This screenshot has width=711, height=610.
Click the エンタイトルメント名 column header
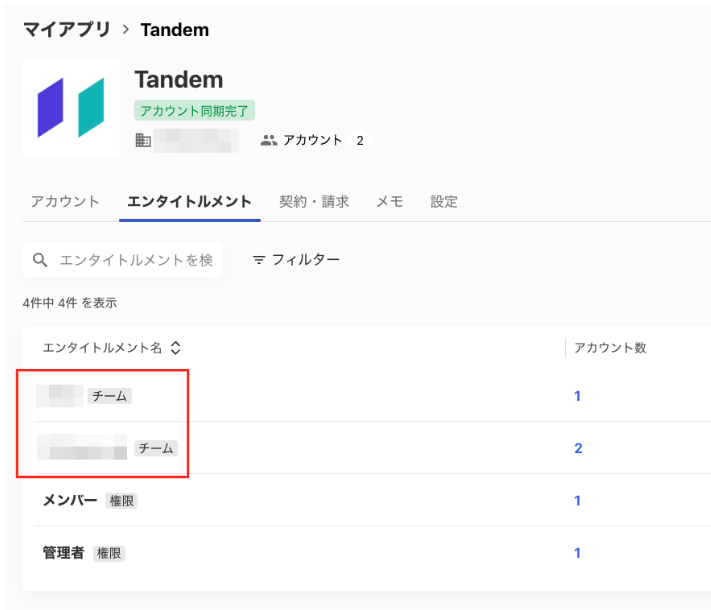point(102,348)
